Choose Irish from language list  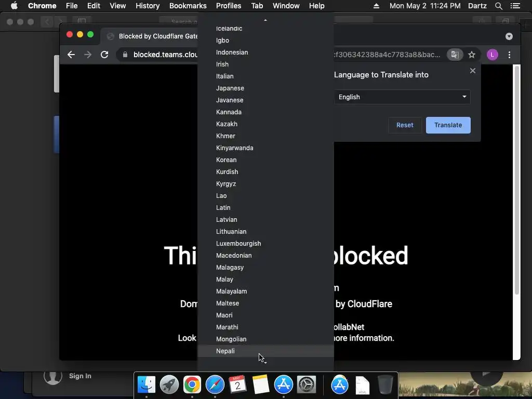(x=265, y=64)
